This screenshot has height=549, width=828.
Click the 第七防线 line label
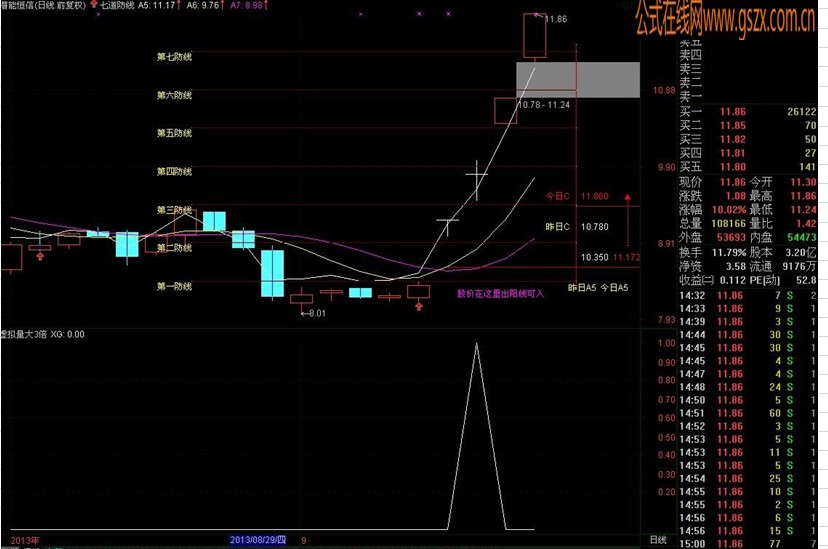pos(174,56)
